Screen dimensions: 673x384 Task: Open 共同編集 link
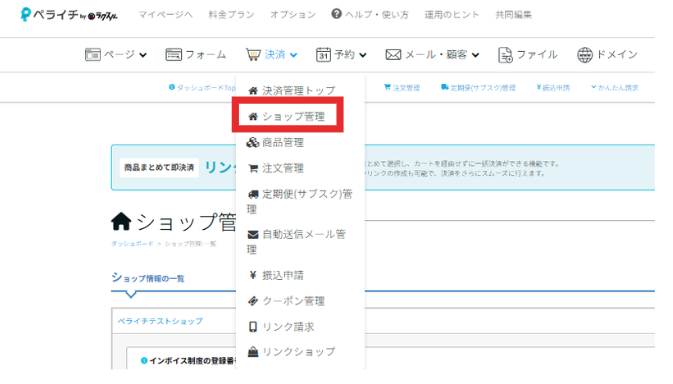coord(513,15)
